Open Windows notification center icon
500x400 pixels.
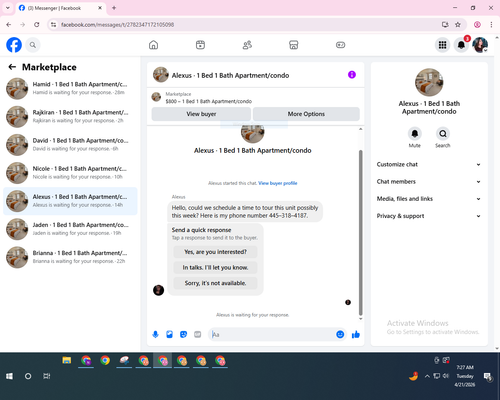pyautogui.click(x=488, y=377)
